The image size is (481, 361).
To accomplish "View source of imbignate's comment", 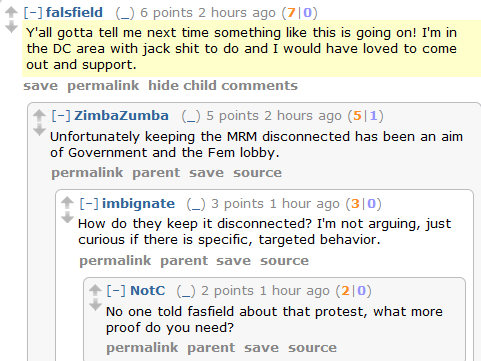I will tap(284, 261).
